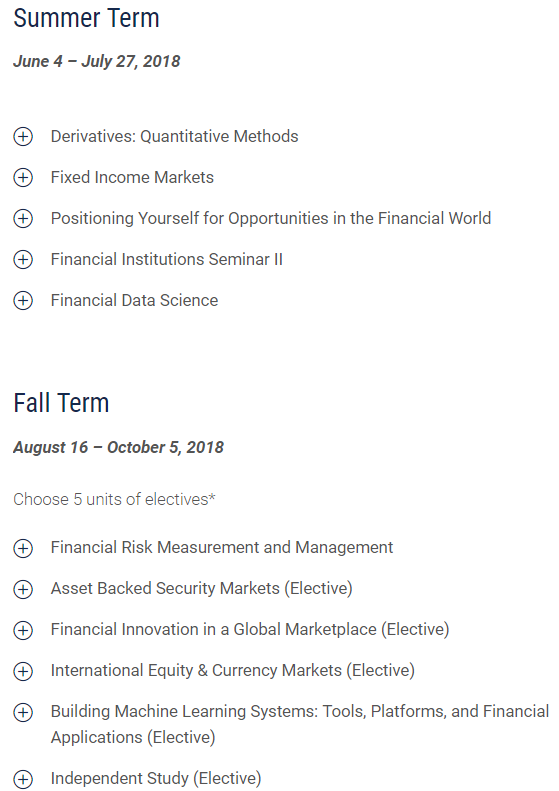Expand Derivatives: Quantitative Methods plus icon
Image resolution: width=559 pixels, height=791 pixels.
(23, 137)
